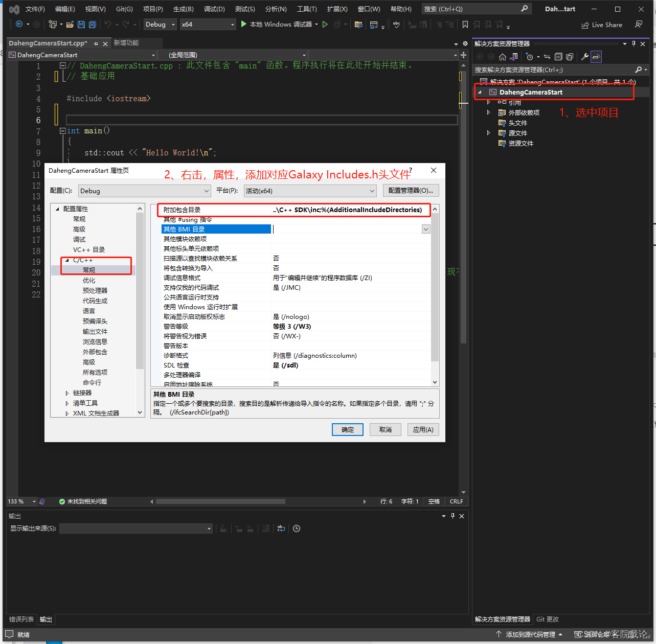Open the x64 platform dropdown in toolbar
This screenshot has width=656, height=644.
pos(208,24)
